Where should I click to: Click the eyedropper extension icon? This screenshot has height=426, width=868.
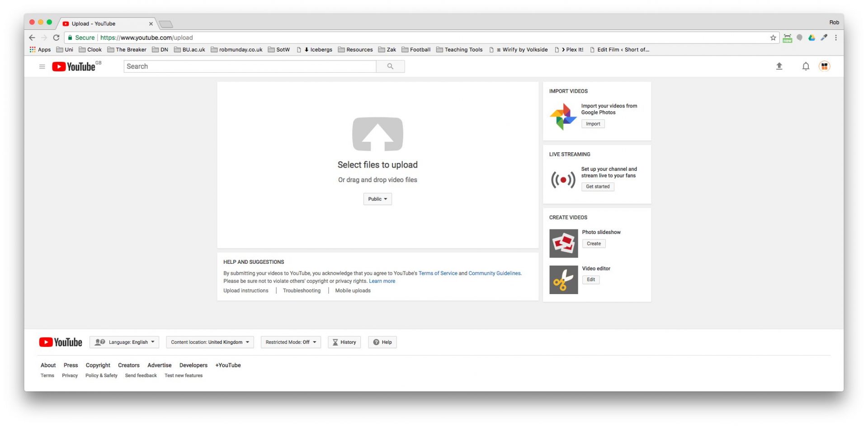pyautogui.click(x=824, y=37)
